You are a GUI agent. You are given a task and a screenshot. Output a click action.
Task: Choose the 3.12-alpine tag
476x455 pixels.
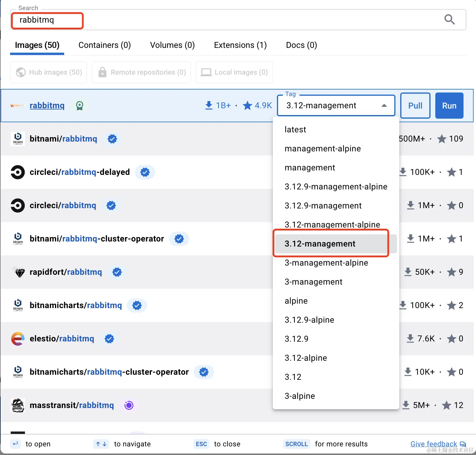336,358
